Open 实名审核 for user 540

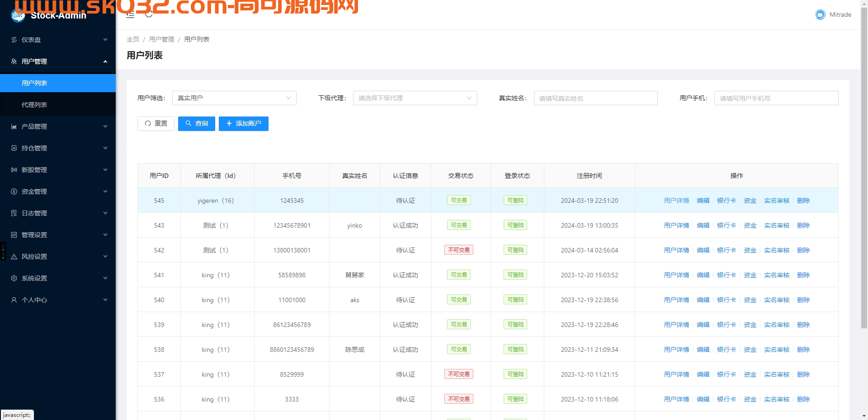[777, 300]
